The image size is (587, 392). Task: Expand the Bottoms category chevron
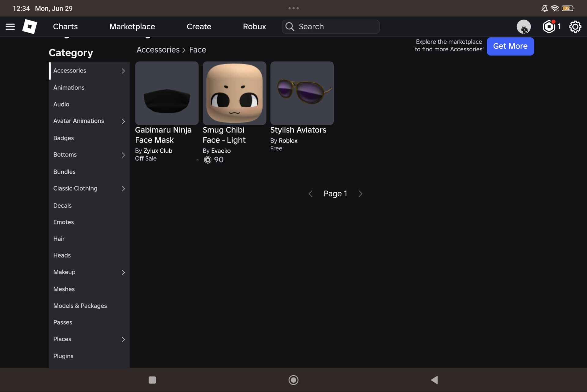click(123, 155)
